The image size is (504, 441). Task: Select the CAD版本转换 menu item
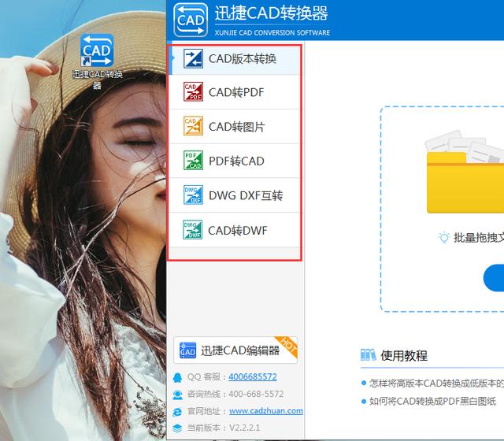click(235, 59)
